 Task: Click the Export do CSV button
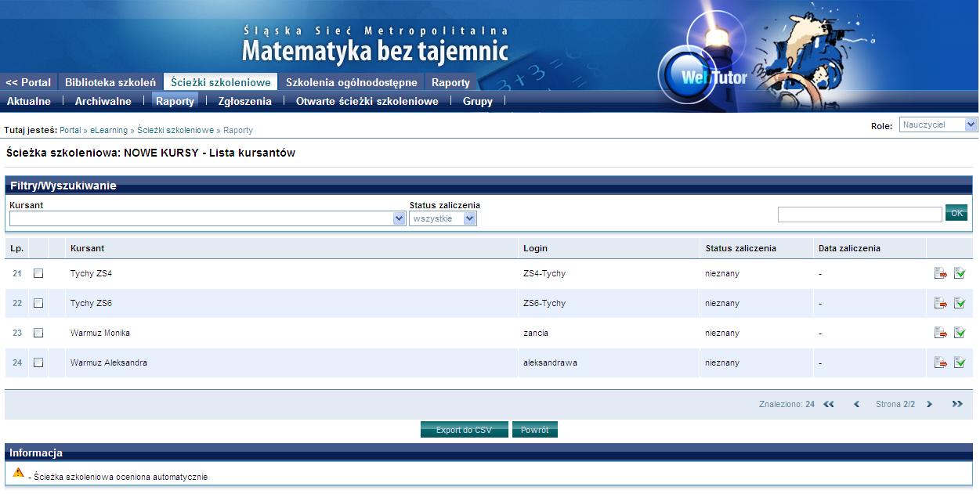click(465, 430)
